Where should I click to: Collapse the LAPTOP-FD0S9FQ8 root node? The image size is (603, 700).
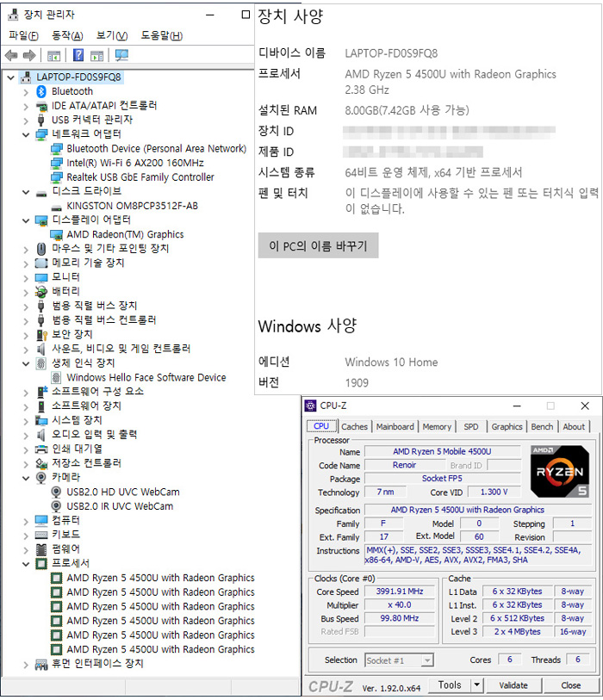[x=10, y=77]
